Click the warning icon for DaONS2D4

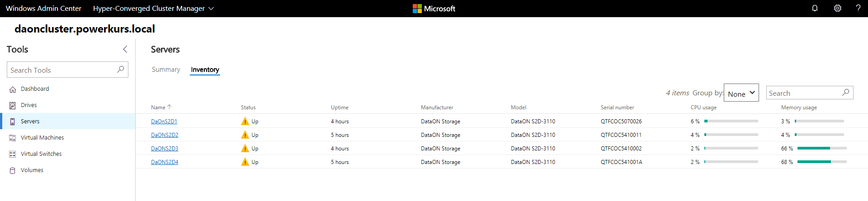click(x=245, y=162)
